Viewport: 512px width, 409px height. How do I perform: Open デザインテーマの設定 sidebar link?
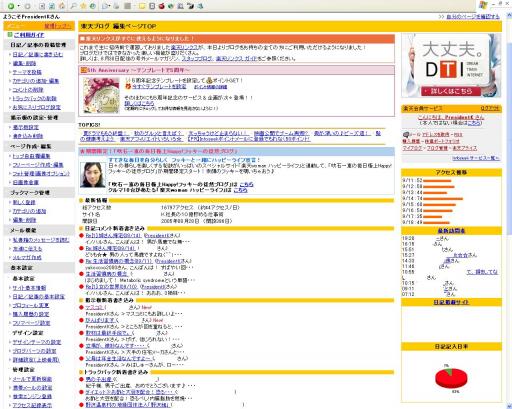(x=37, y=342)
